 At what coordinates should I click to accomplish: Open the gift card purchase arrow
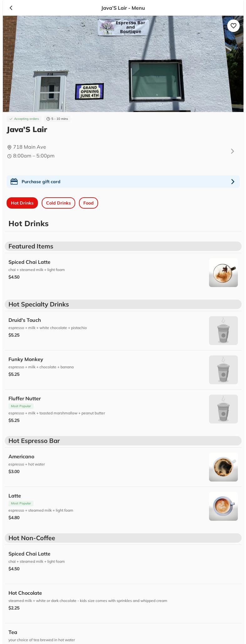pos(233,182)
